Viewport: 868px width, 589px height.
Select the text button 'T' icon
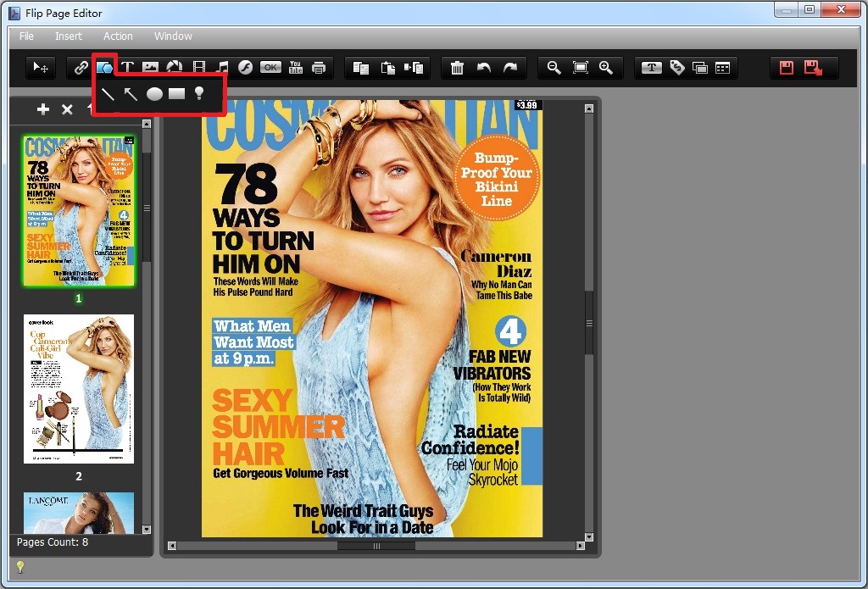pos(652,68)
